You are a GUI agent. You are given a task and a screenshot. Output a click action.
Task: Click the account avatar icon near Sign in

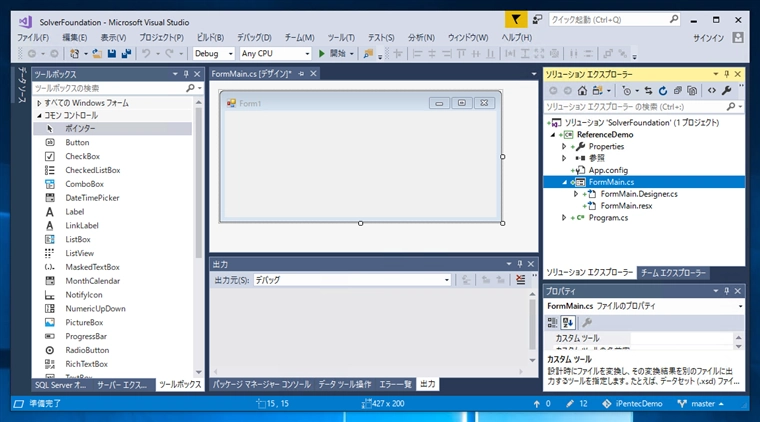click(x=738, y=37)
